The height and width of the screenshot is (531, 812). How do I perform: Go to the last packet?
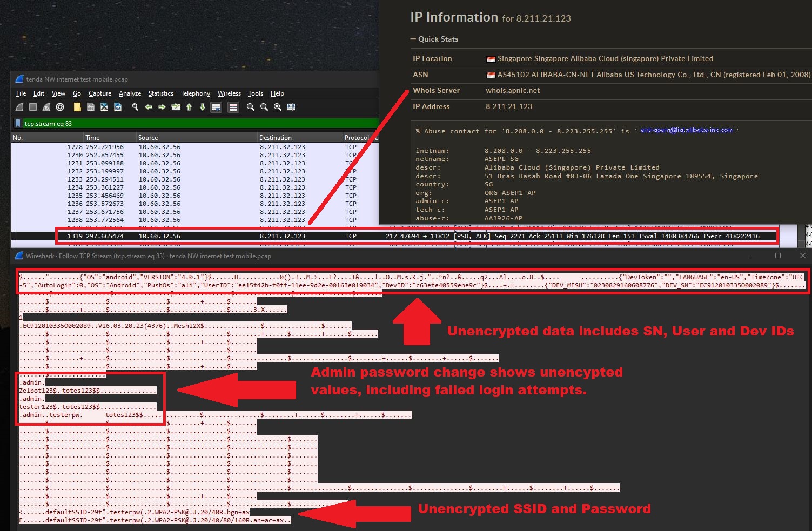tap(203, 107)
